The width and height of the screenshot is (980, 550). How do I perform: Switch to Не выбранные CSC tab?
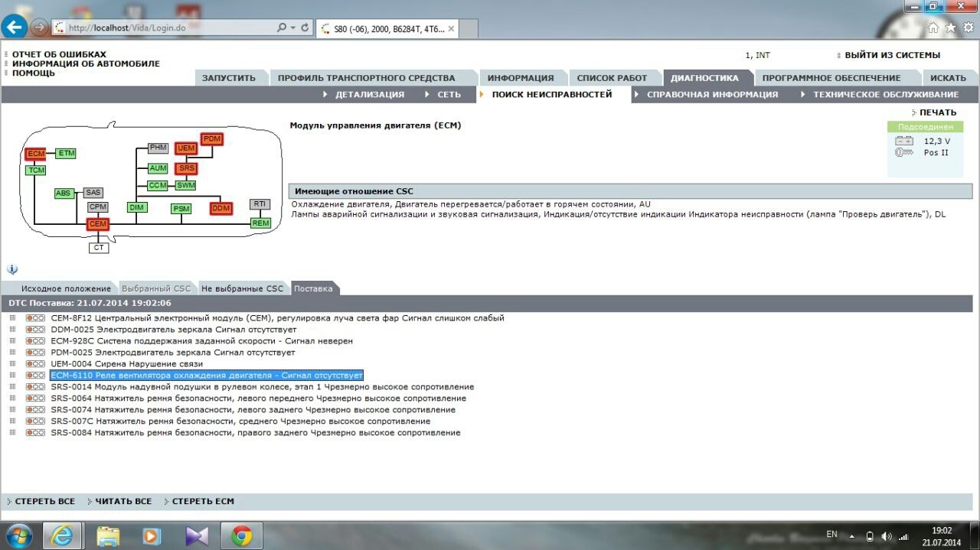tap(243, 288)
